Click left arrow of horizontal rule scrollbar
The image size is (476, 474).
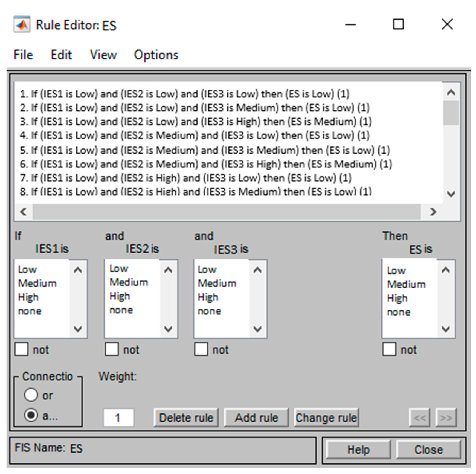(x=23, y=212)
